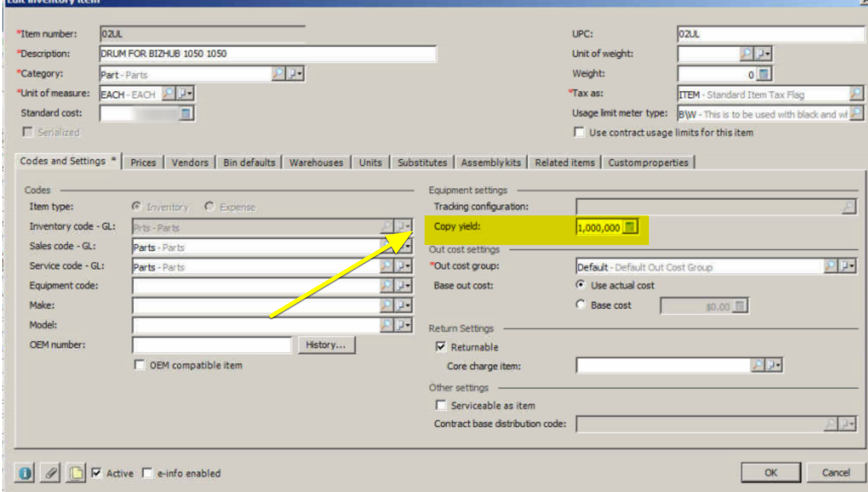Enable Serviceable as item
The height and width of the screenshot is (492, 868).
[440, 405]
